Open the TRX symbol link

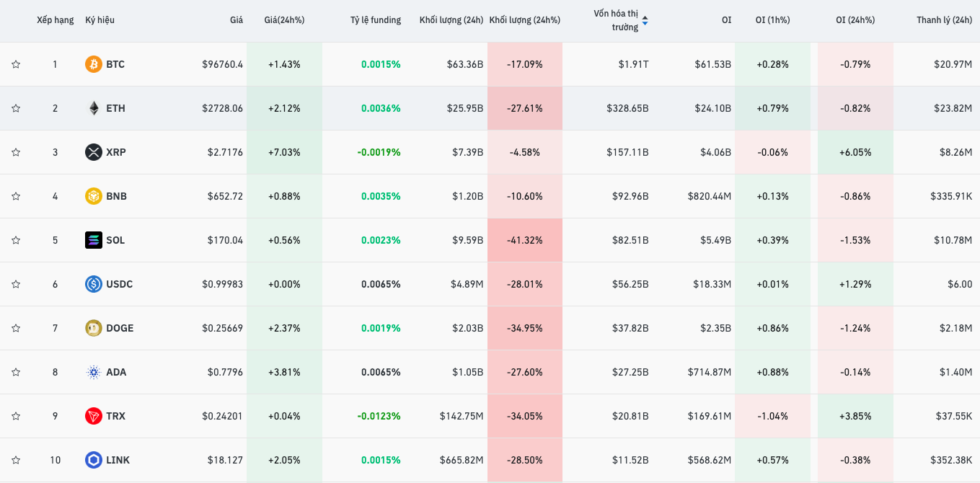(x=115, y=416)
